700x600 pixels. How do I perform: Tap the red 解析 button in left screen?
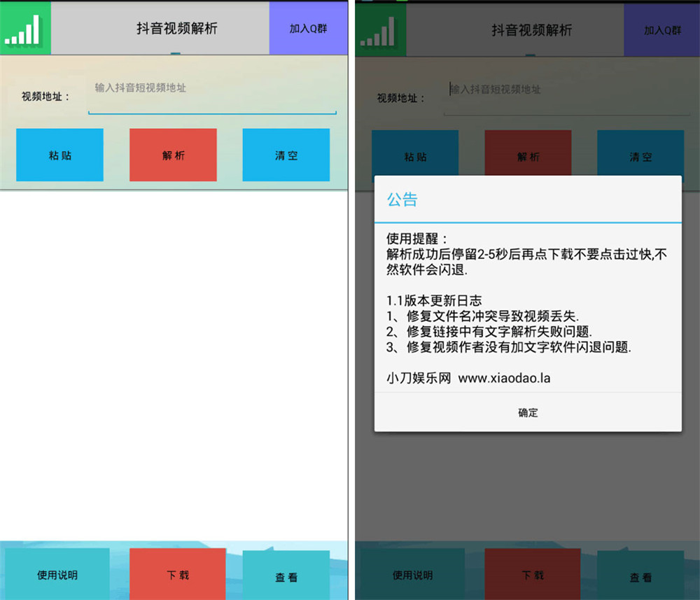click(173, 155)
